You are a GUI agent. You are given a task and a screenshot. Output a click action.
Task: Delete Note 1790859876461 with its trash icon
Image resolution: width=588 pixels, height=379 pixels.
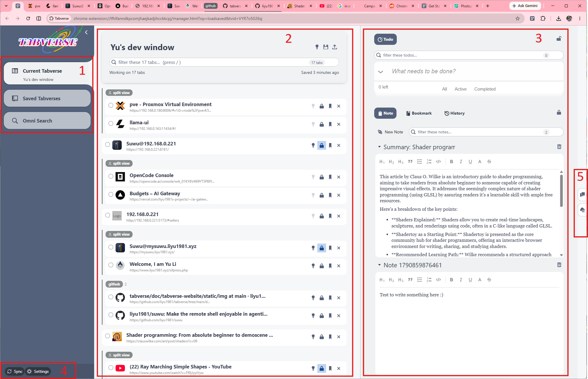[x=559, y=265]
